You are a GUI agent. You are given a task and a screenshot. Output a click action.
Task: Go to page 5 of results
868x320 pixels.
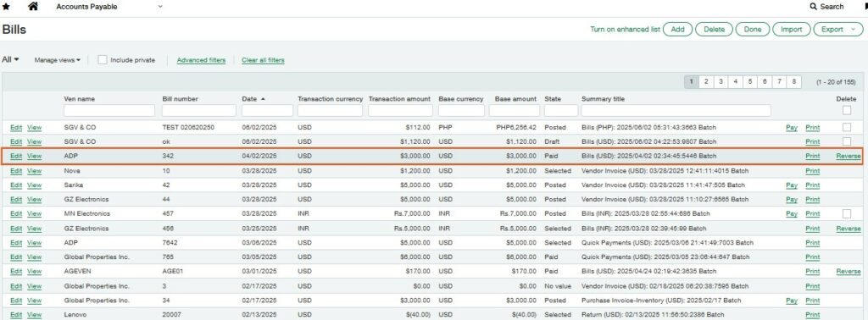click(749, 82)
